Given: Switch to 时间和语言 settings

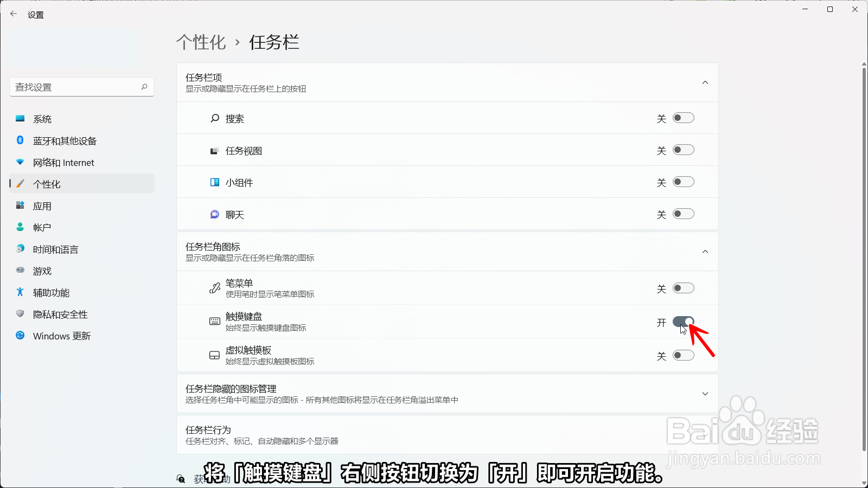Looking at the screenshot, I should coord(55,249).
